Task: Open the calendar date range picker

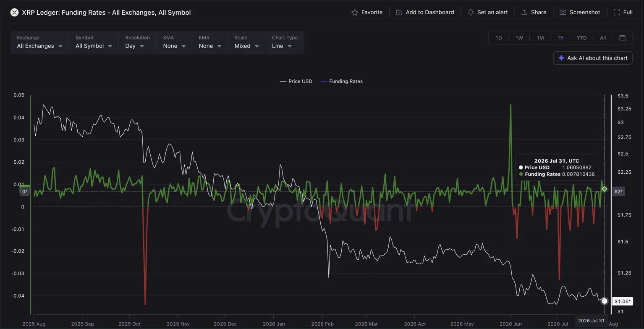Action: click(x=623, y=38)
